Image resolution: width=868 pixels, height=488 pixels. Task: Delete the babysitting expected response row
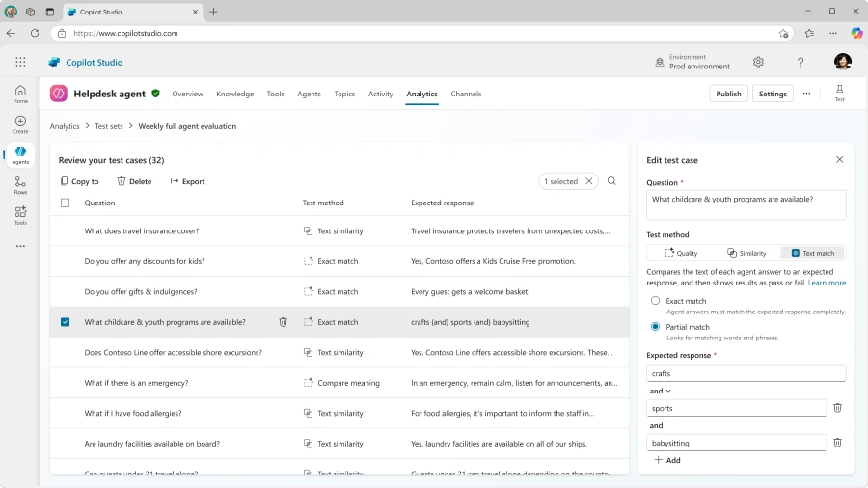[x=837, y=443]
